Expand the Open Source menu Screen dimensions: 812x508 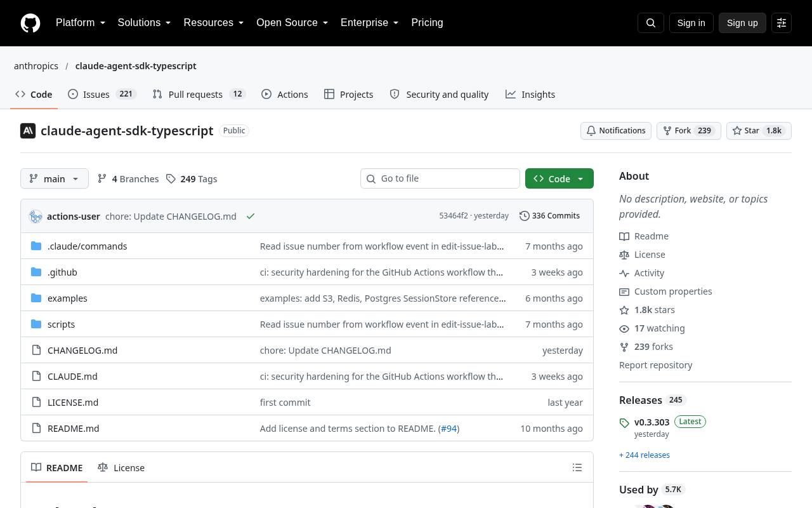click(x=292, y=23)
